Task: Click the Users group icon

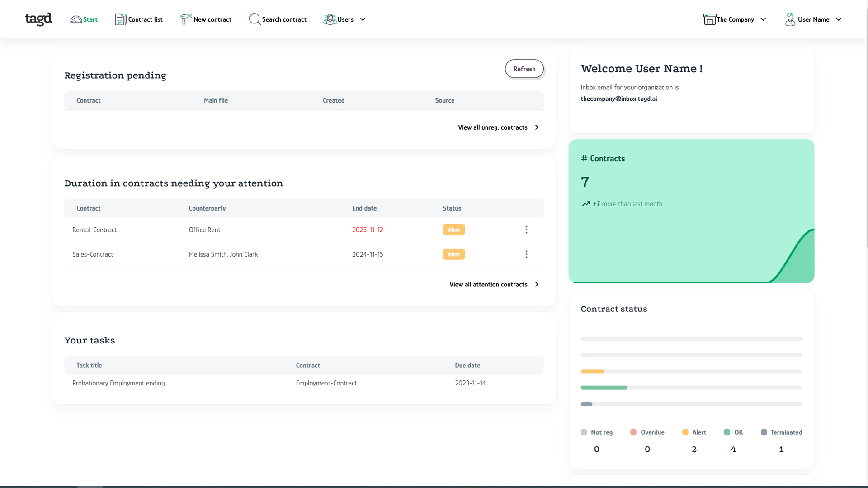Action: coord(330,19)
